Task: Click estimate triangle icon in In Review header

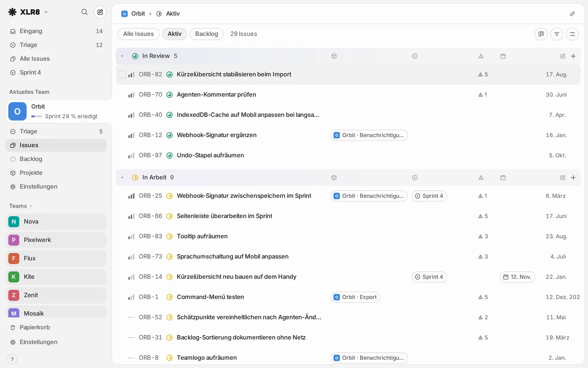Action: pyautogui.click(x=481, y=56)
